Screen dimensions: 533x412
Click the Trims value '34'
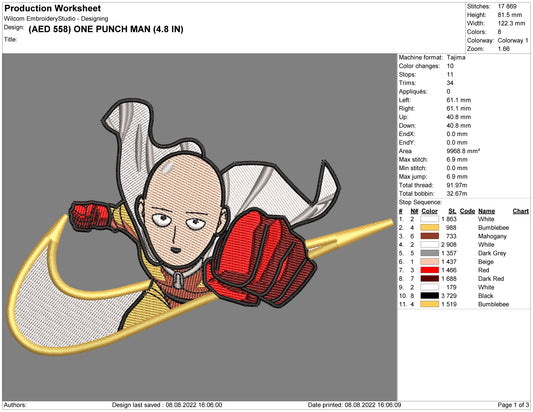point(450,83)
